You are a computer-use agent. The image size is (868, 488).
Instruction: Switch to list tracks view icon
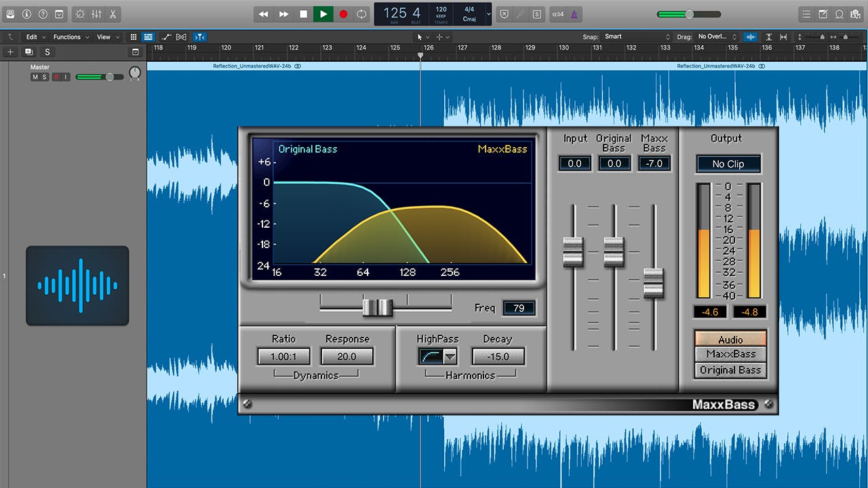coord(149,37)
